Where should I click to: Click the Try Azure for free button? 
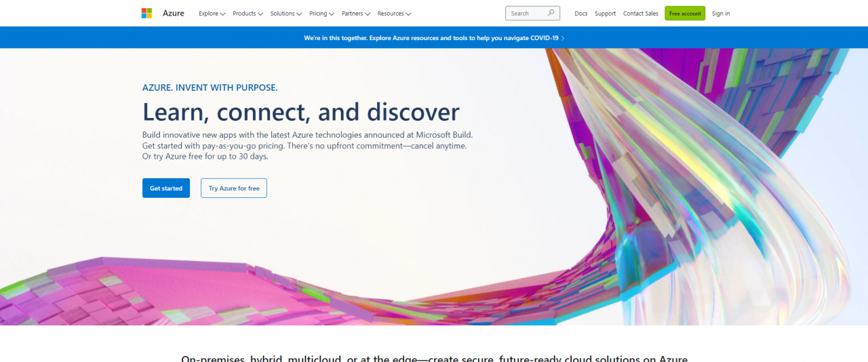click(x=234, y=188)
